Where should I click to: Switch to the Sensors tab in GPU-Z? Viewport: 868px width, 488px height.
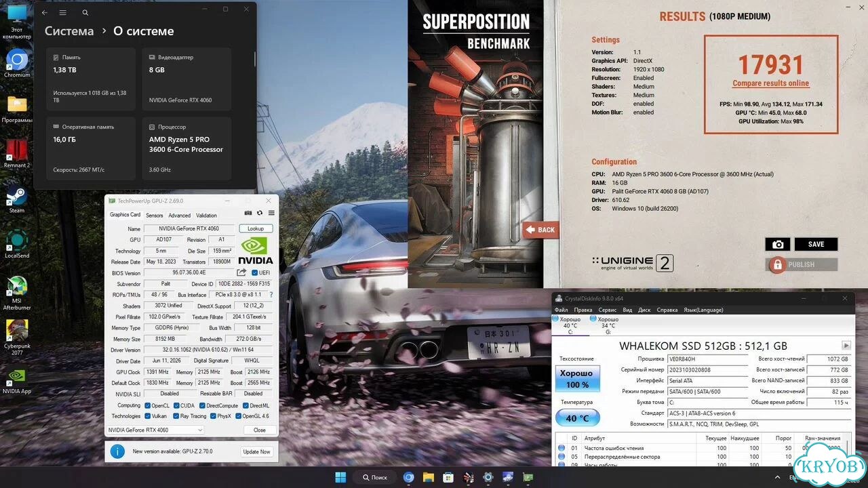(154, 216)
